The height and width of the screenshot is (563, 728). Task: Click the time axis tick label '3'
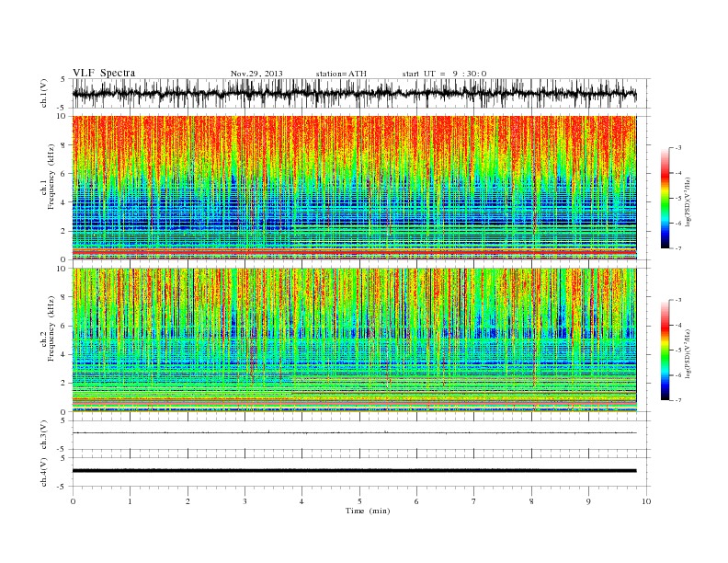tap(245, 501)
